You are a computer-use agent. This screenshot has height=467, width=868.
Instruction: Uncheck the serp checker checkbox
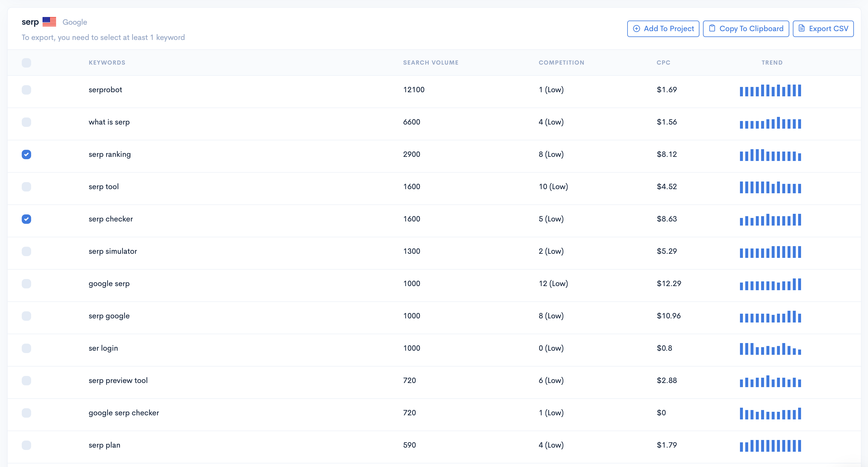coord(26,219)
